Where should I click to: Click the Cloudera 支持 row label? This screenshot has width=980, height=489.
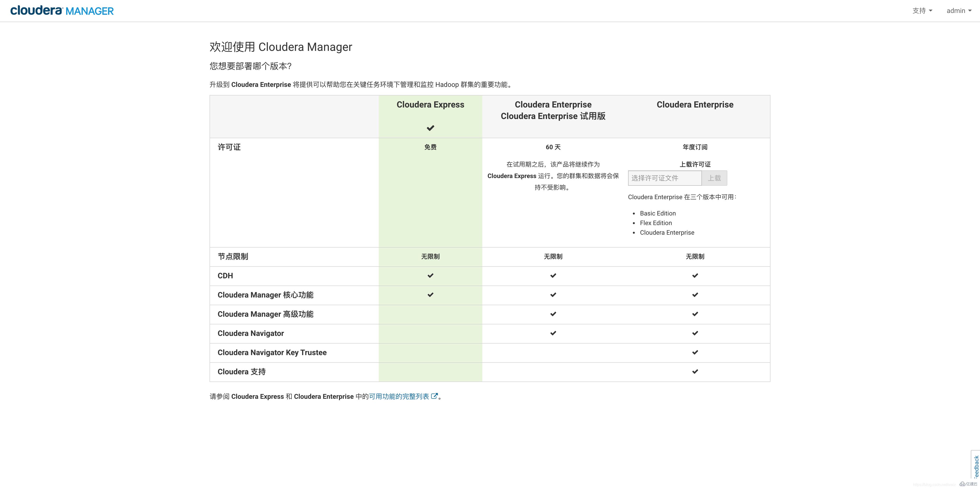(242, 372)
